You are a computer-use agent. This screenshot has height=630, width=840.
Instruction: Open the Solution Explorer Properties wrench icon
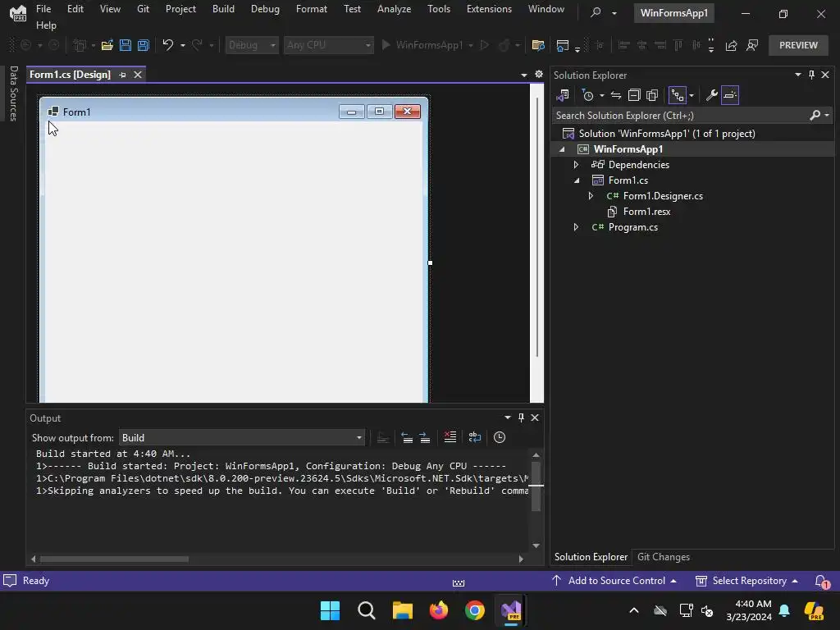[711, 95]
